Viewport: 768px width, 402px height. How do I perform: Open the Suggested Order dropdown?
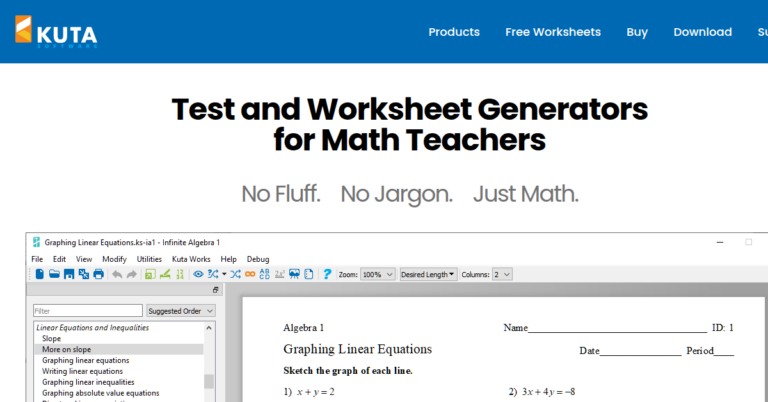coord(181,311)
